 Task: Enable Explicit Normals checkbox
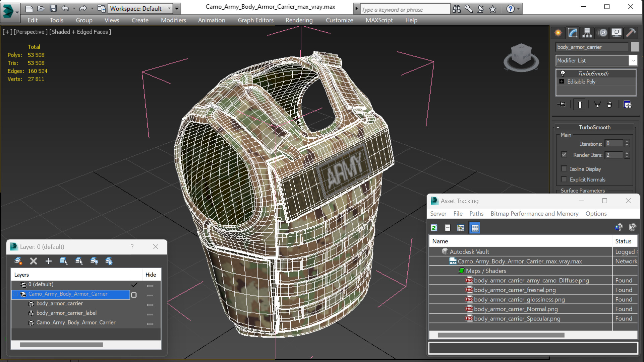[x=564, y=179]
